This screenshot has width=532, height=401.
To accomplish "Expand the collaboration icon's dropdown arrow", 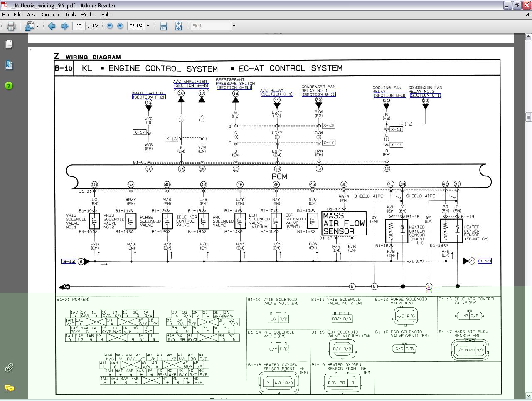I will pos(37,26).
